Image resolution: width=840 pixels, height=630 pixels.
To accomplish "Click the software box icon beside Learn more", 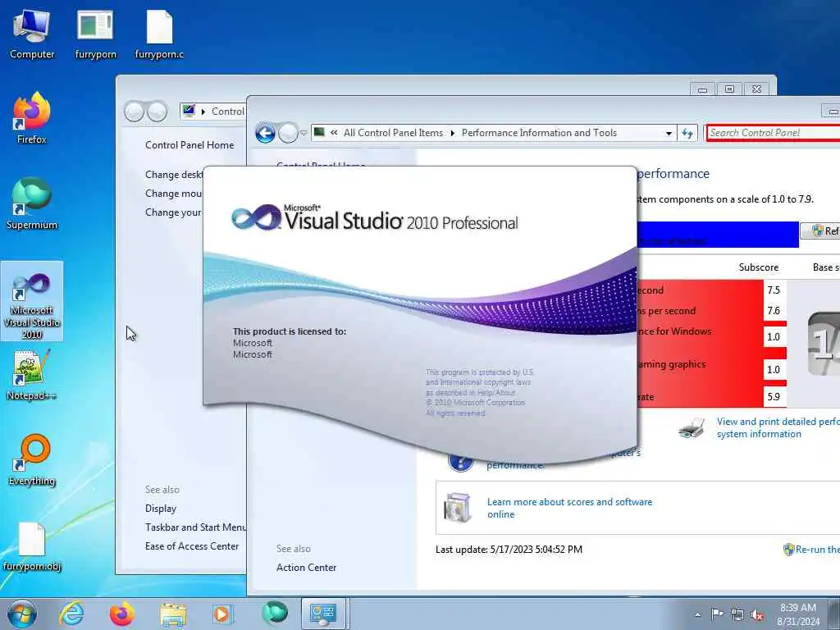I will click(457, 507).
